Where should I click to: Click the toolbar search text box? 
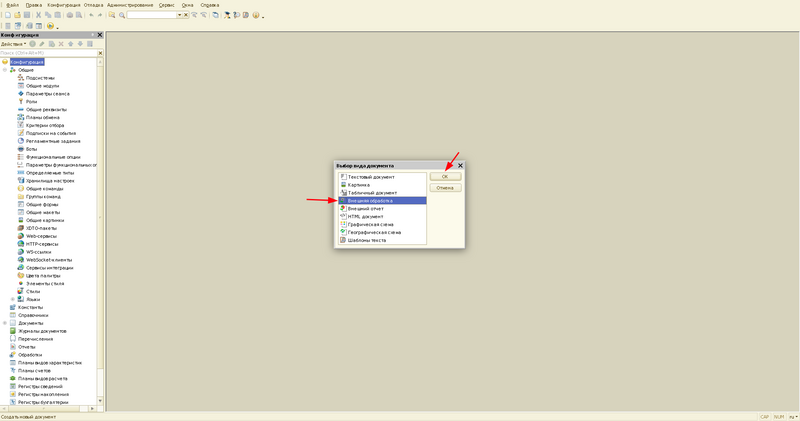(x=152, y=15)
